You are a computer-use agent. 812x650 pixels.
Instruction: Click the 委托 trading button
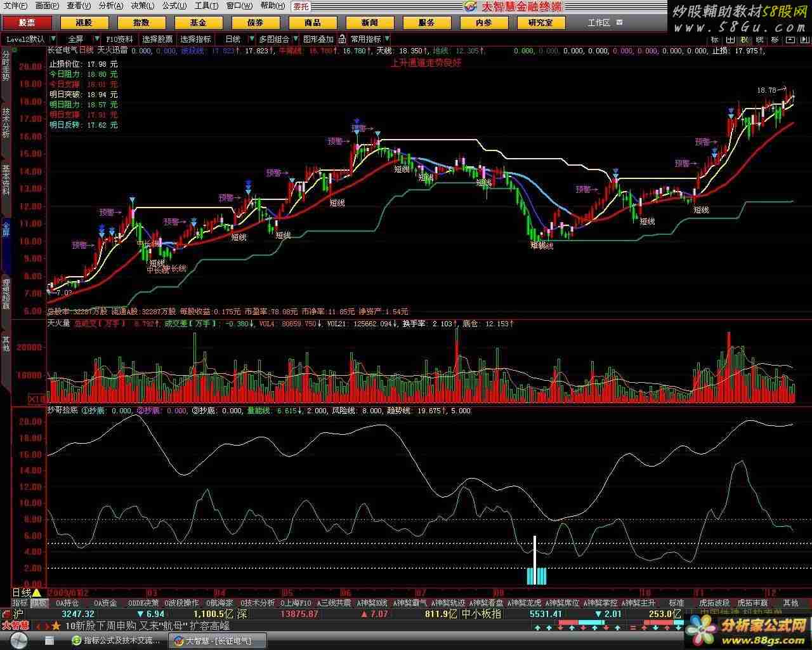click(301, 6)
